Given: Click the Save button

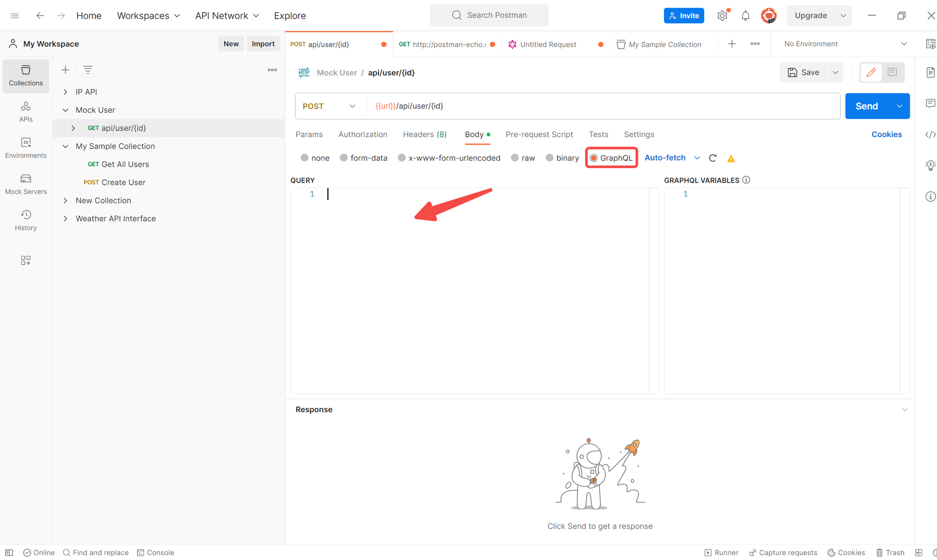Looking at the screenshot, I should click(x=803, y=73).
